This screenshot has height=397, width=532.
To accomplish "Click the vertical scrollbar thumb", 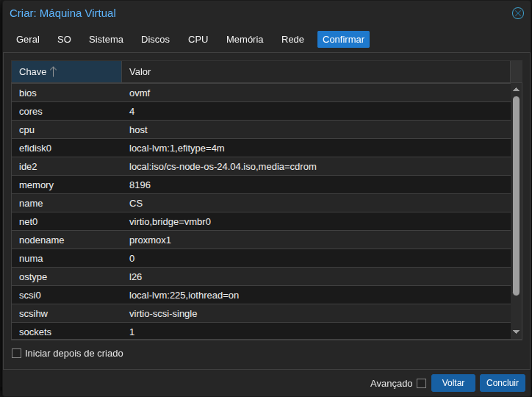I will point(516,196).
